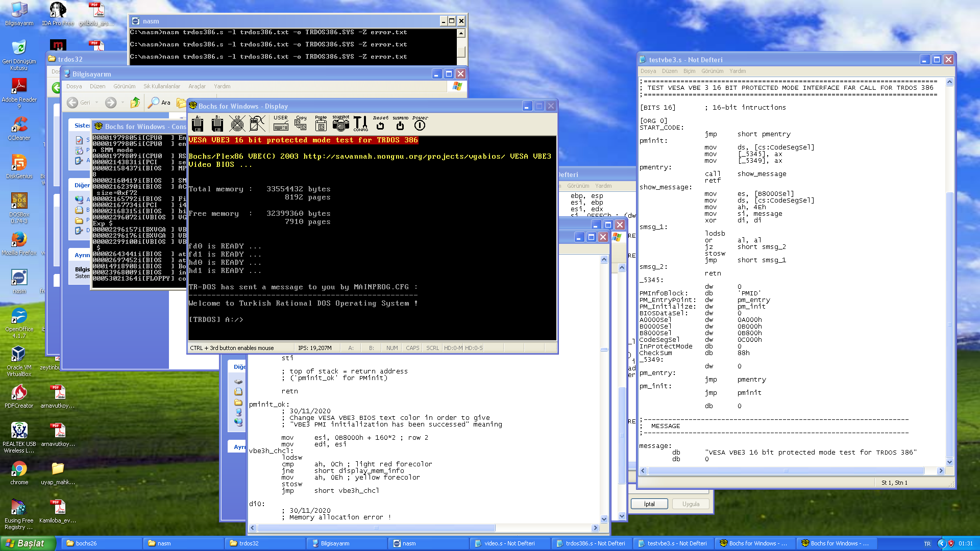This screenshot has width=980, height=551.
Task: Open Dosya menu in testvbe3.s Notepad
Action: (x=648, y=71)
